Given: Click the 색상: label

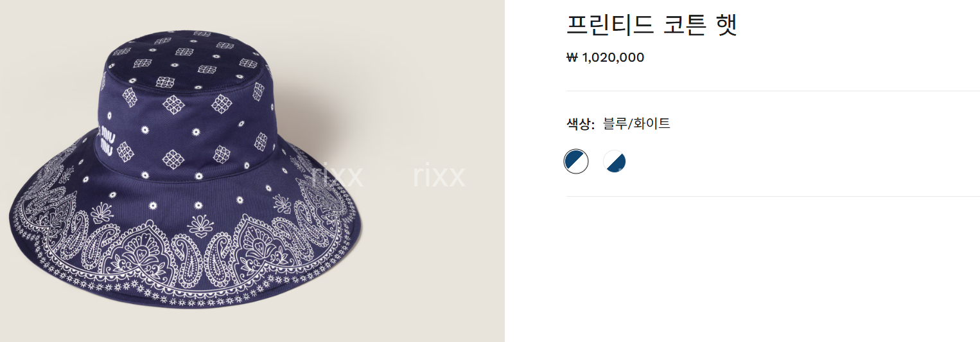Looking at the screenshot, I should tap(581, 124).
